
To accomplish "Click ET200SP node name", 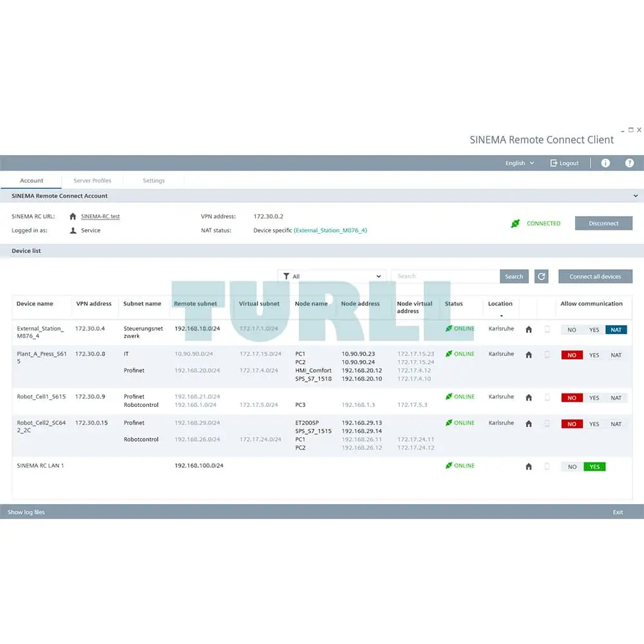I will point(307,422).
